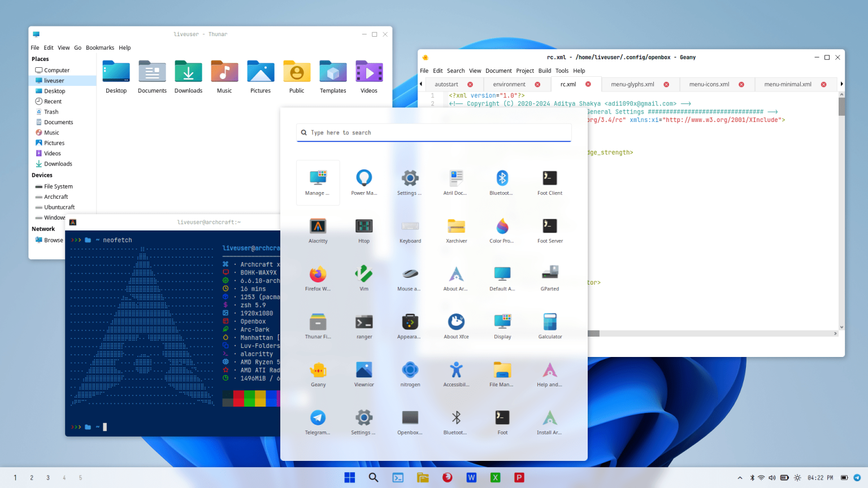Switch to workspace 3 on the taskbar
The image size is (868, 488).
pos(47,477)
